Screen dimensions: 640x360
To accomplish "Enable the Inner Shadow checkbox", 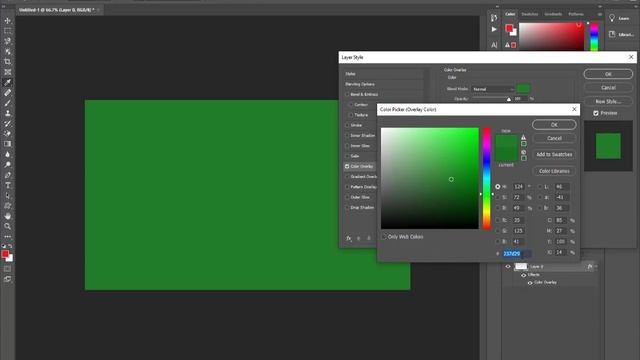I will pos(347,136).
